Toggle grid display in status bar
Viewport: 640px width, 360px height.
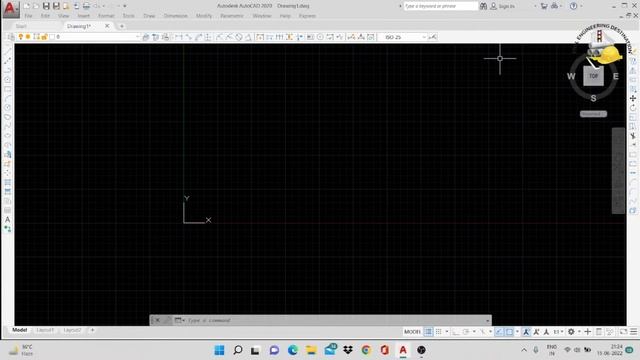point(428,332)
